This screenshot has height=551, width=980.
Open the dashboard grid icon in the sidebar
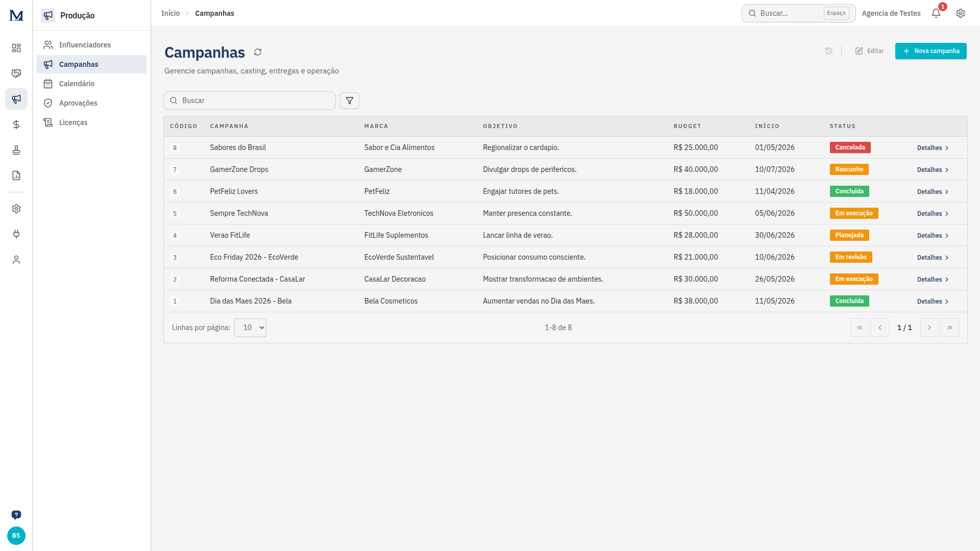point(16,48)
